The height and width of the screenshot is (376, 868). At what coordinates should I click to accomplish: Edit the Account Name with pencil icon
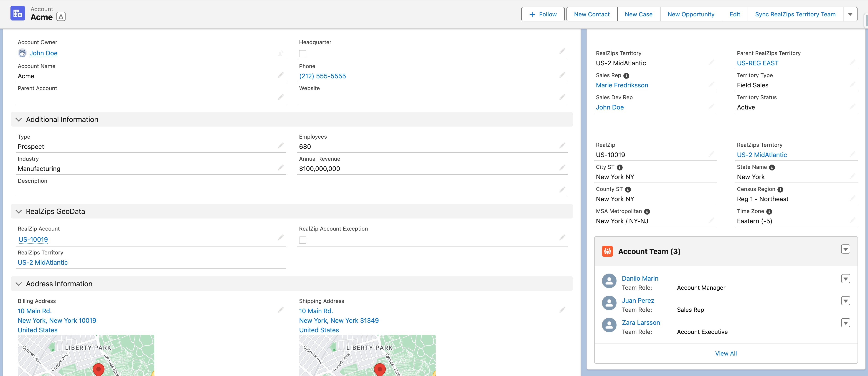pyautogui.click(x=281, y=75)
